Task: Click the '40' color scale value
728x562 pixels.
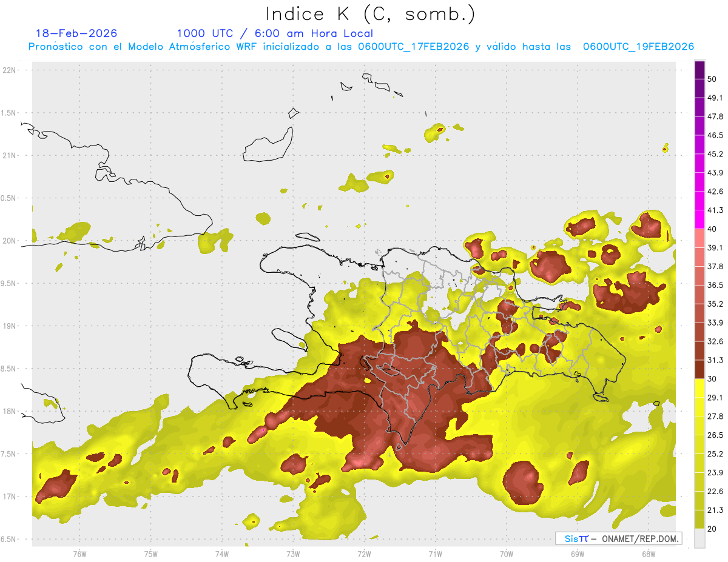Action: coord(712,229)
